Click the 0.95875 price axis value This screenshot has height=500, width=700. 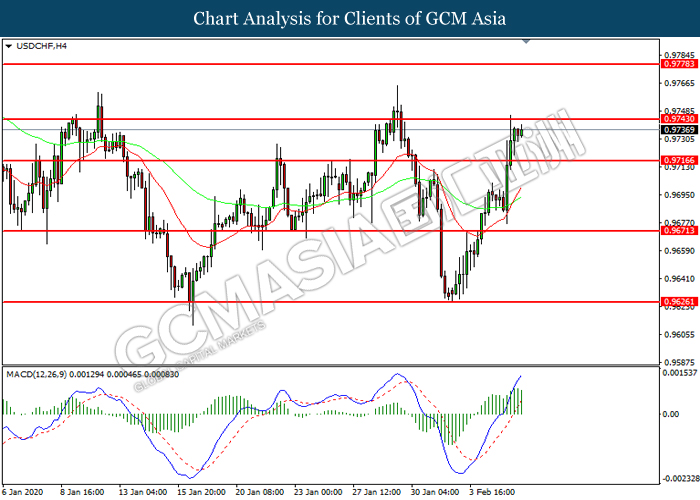pos(677,362)
